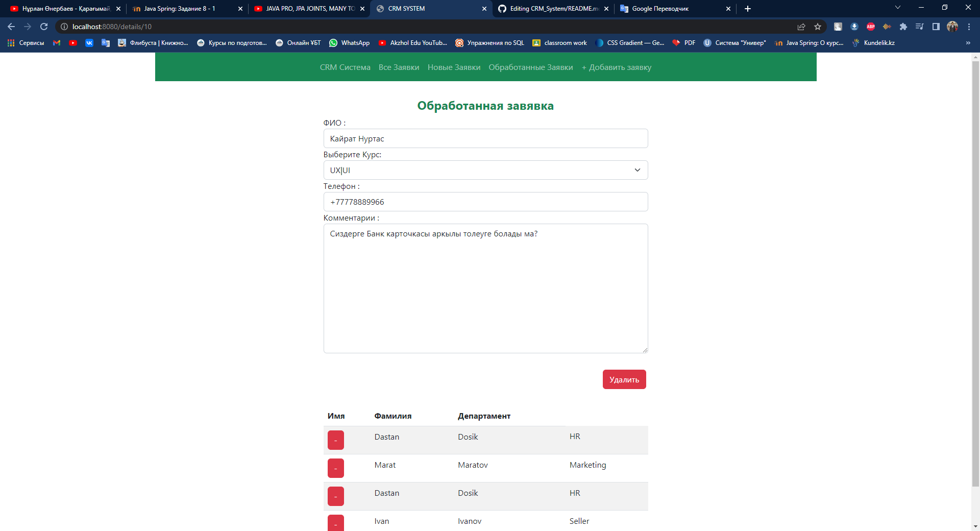Viewport: 980px width, 531px height.
Task: Click the page vertical scrollbar
Action: pyautogui.click(x=975, y=274)
